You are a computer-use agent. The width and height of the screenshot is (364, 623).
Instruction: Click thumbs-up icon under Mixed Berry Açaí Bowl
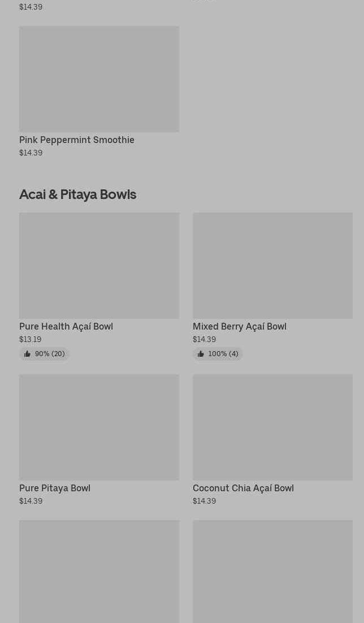click(x=201, y=354)
